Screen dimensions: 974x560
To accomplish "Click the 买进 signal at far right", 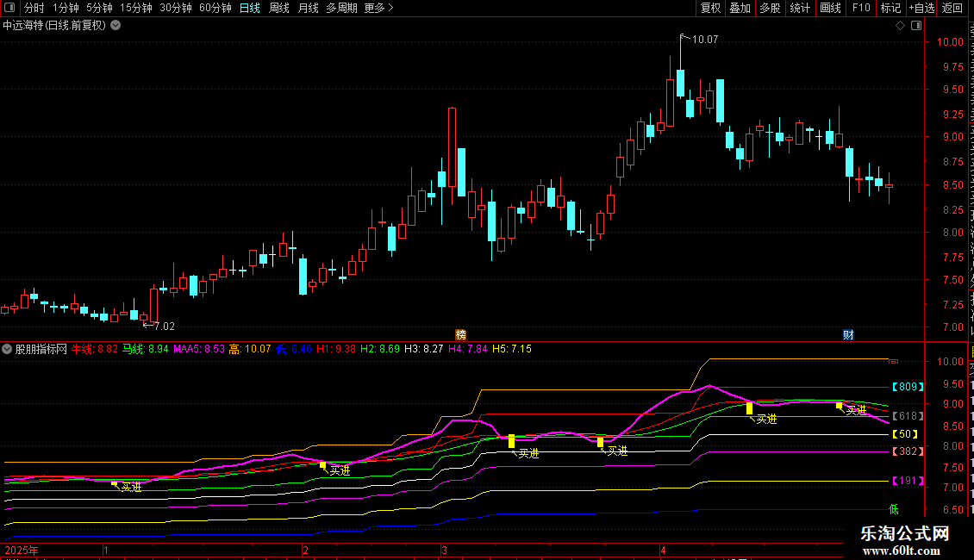I will point(857,410).
